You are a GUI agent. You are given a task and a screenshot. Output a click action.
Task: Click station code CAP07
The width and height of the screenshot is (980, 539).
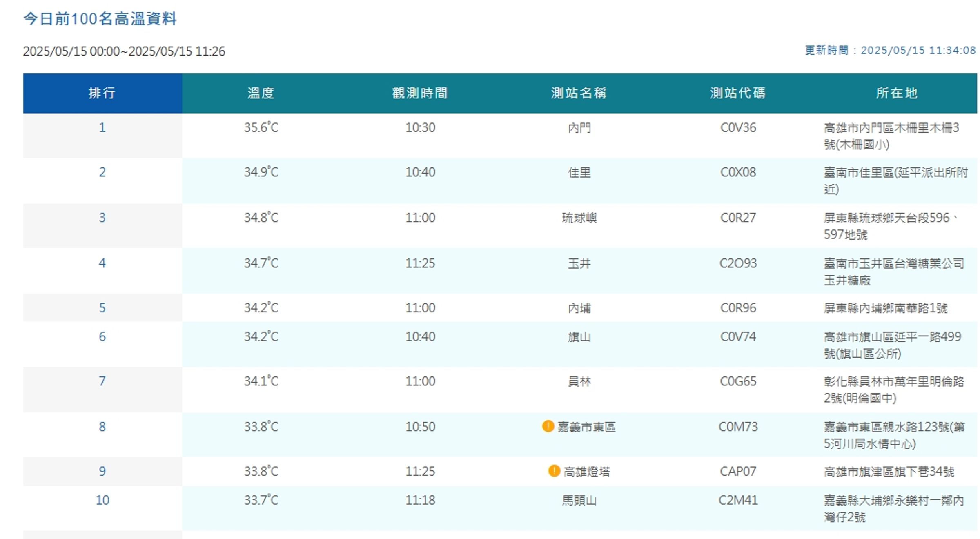[x=738, y=472]
